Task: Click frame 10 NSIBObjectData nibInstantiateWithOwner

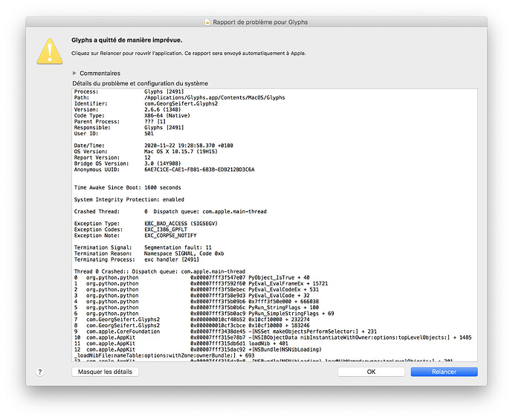Action: 360,337
